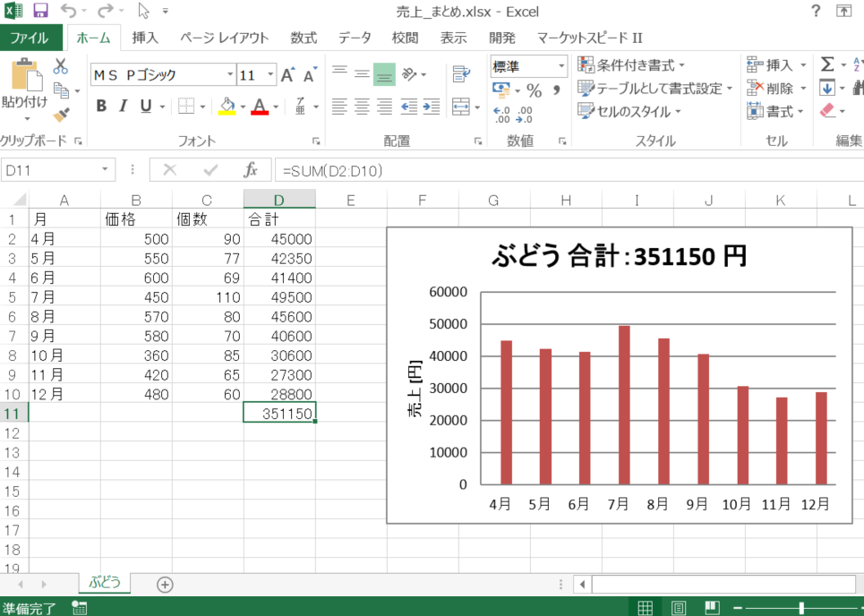Click the Clear eraser icon
This screenshot has height=616, width=864.
827,111
